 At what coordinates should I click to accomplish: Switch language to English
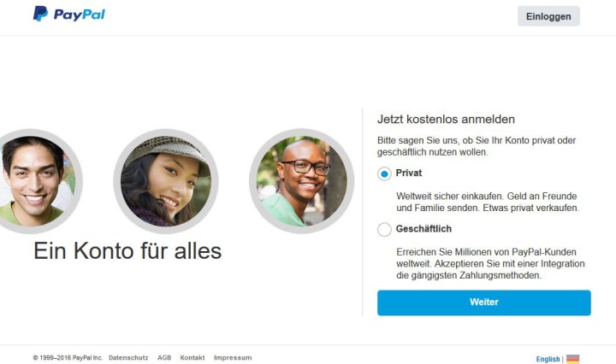(x=548, y=359)
